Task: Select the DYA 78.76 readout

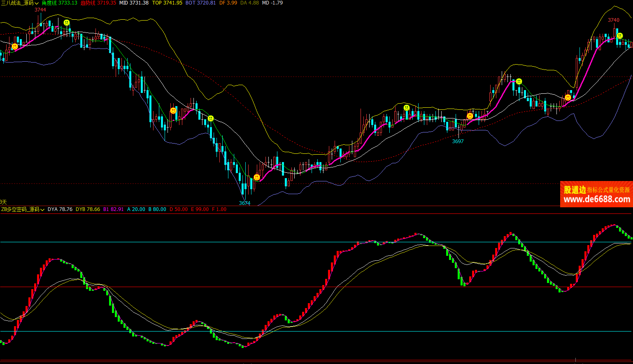Action: point(60,209)
